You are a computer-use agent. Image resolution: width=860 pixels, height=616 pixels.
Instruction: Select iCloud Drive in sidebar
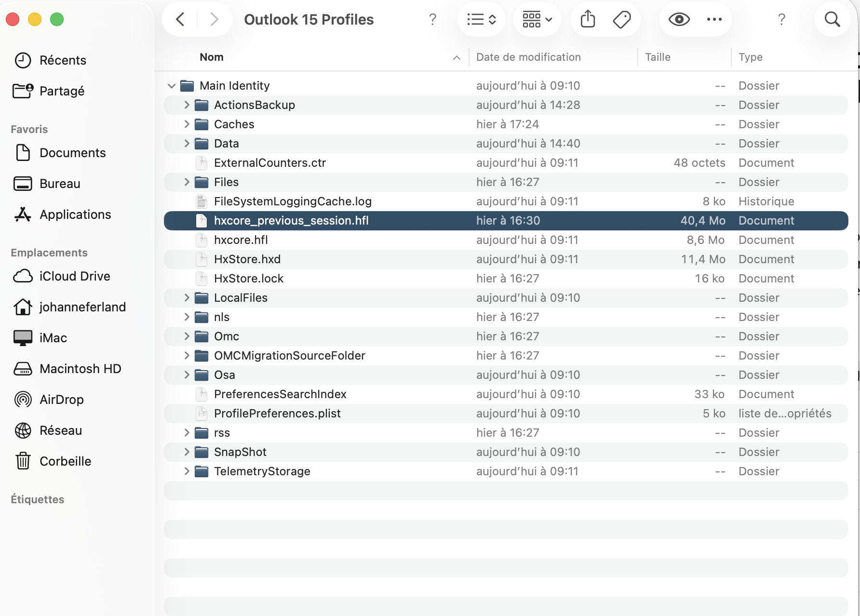75,276
